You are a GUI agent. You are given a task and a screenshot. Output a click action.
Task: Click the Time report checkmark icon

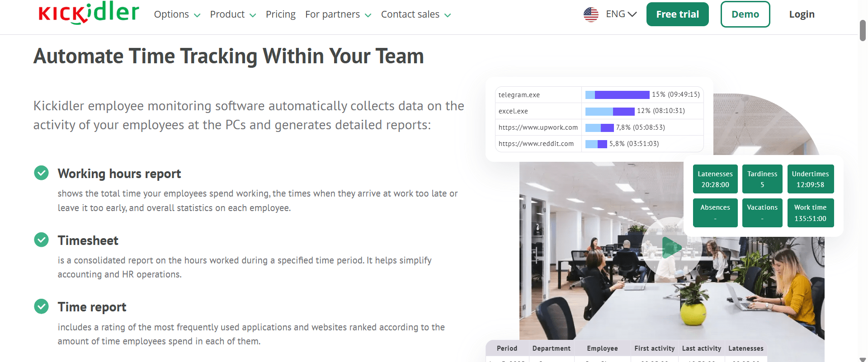pos(42,306)
